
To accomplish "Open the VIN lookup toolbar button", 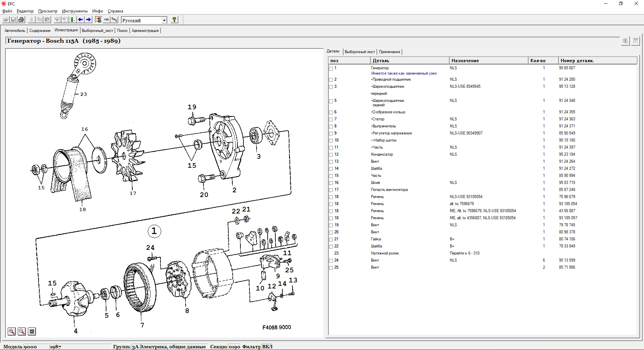I will [106, 20].
